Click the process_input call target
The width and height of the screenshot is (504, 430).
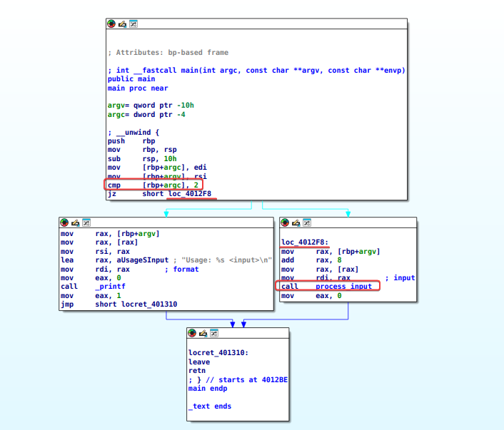pyautogui.click(x=343, y=286)
